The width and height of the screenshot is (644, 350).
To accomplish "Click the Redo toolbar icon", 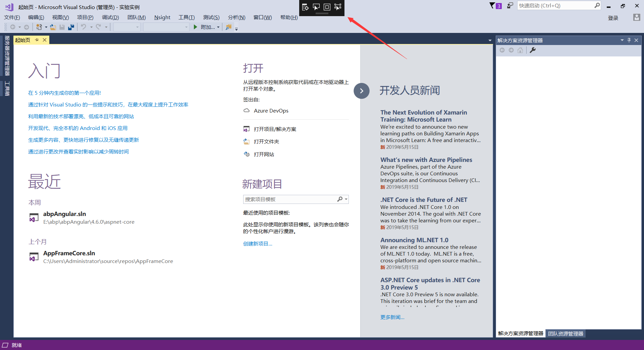I will 98,27.
